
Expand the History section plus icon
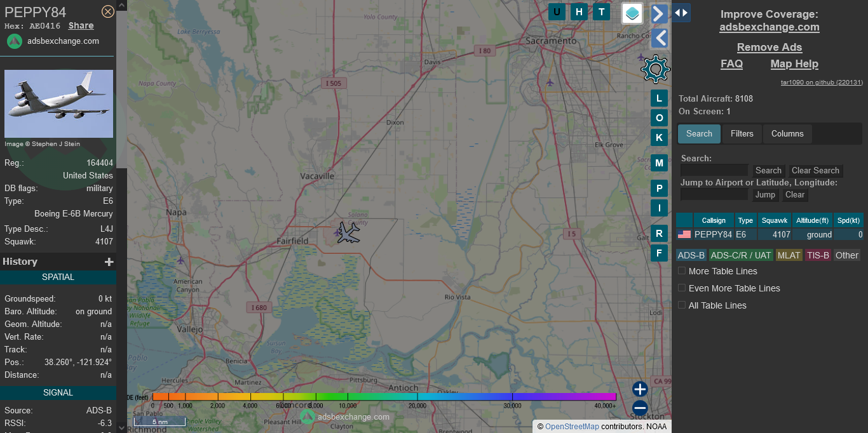(x=109, y=262)
